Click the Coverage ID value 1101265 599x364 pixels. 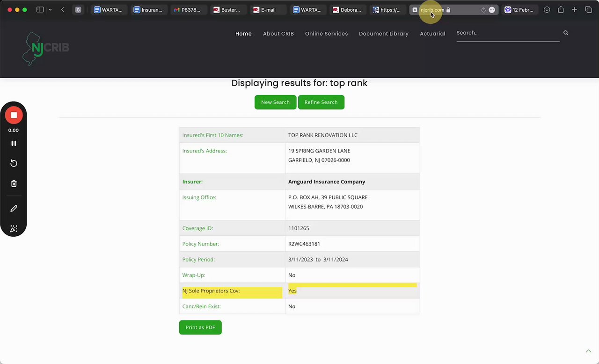click(x=299, y=228)
